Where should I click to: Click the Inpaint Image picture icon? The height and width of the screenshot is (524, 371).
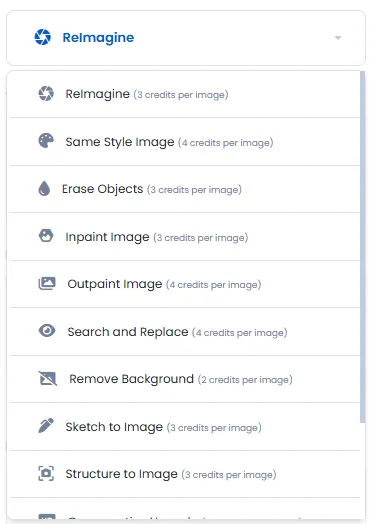[46, 236]
